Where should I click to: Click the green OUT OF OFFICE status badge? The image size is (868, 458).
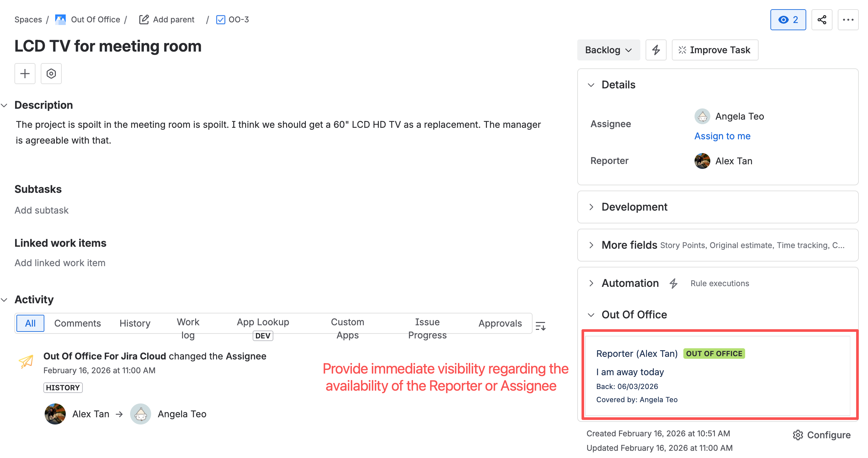(x=714, y=354)
